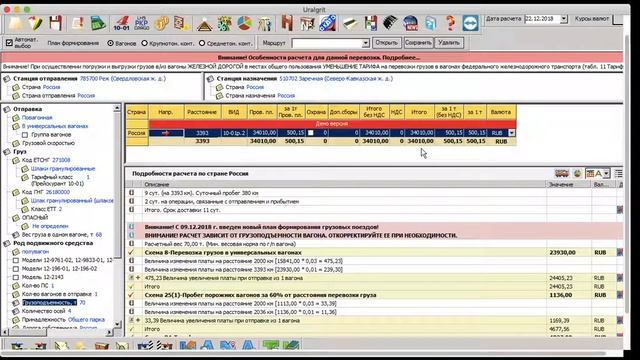Click the pyramid triangle toolbar icon
Image resolution: width=640 pixels, height=360 pixels.
204,24
